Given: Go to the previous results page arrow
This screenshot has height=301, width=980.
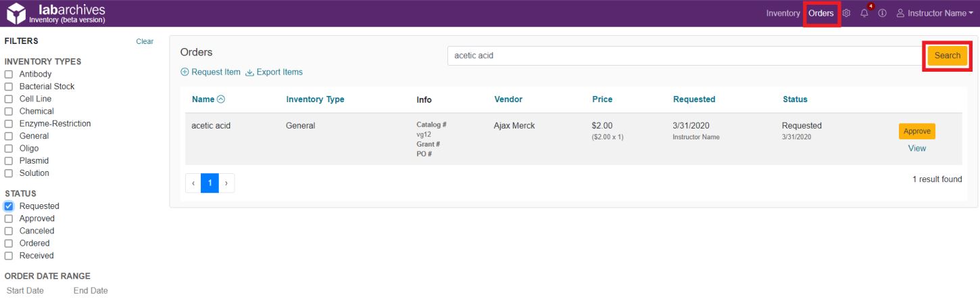Looking at the screenshot, I should tap(193, 183).
